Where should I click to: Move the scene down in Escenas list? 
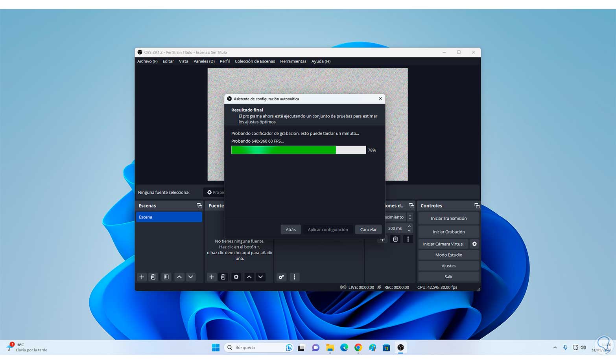click(191, 277)
